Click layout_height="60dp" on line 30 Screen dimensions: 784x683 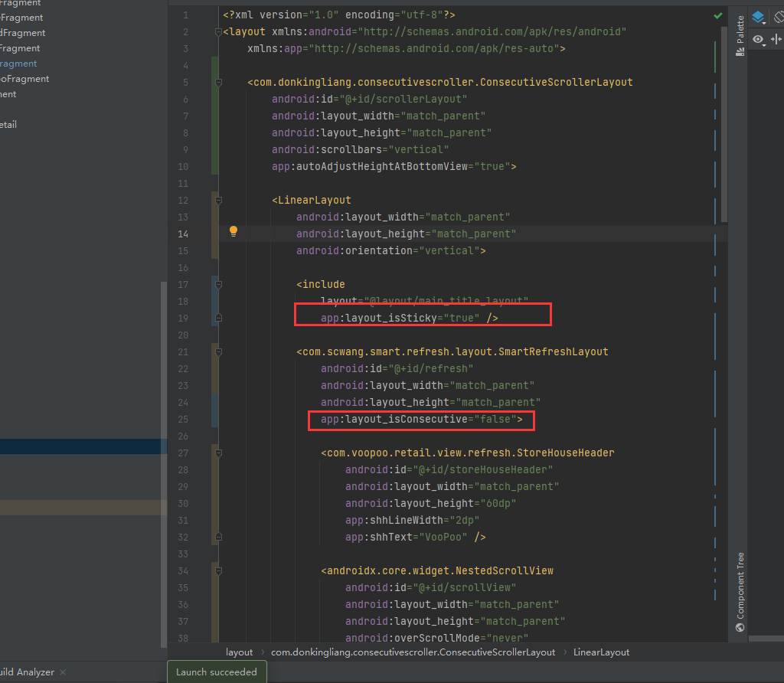click(455, 504)
